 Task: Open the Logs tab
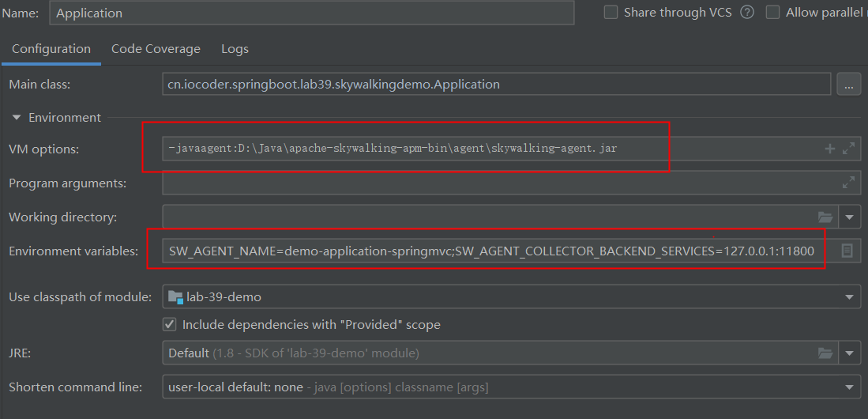[235, 49]
